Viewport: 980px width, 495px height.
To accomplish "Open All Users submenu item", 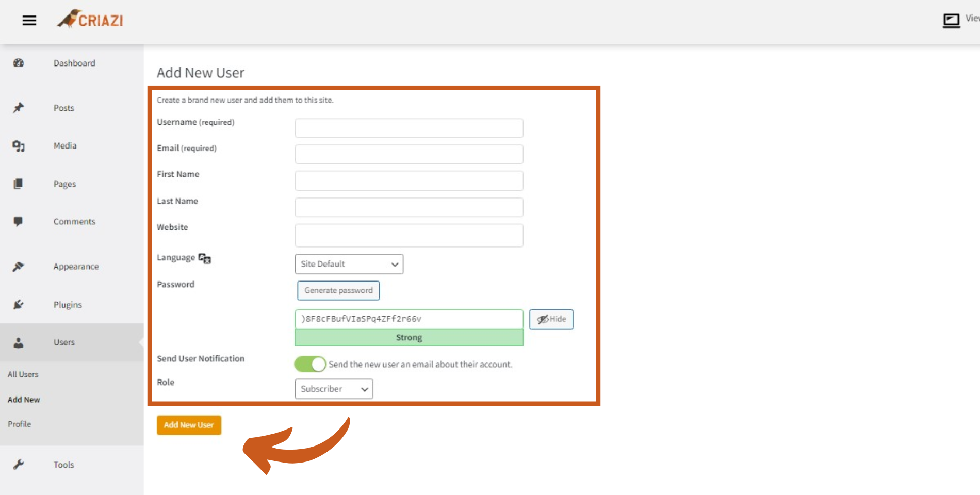I will (x=23, y=374).
